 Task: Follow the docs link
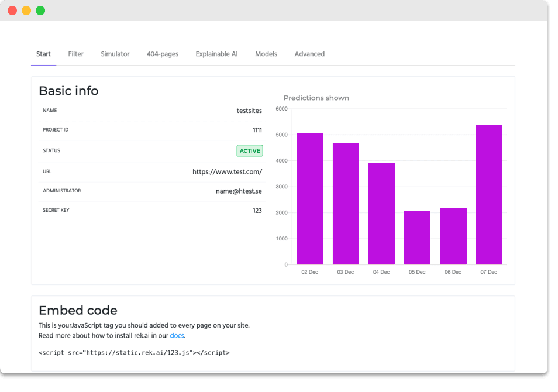tap(177, 336)
